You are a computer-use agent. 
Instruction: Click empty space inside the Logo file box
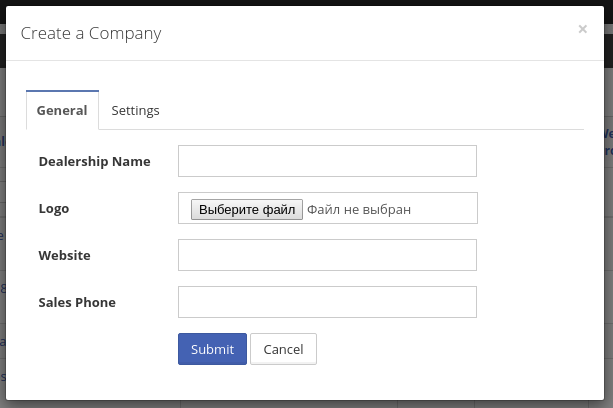coord(445,209)
